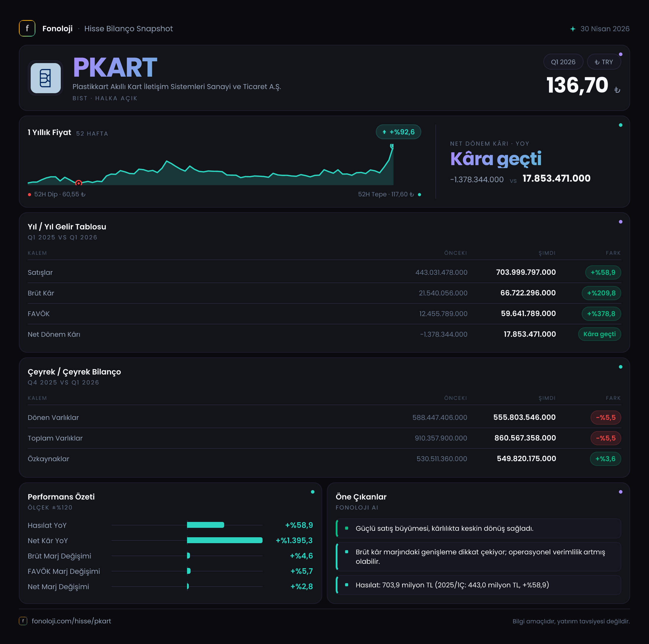Click the Özkaynaklar table row
649x644 pixels.
click(324, 459)
